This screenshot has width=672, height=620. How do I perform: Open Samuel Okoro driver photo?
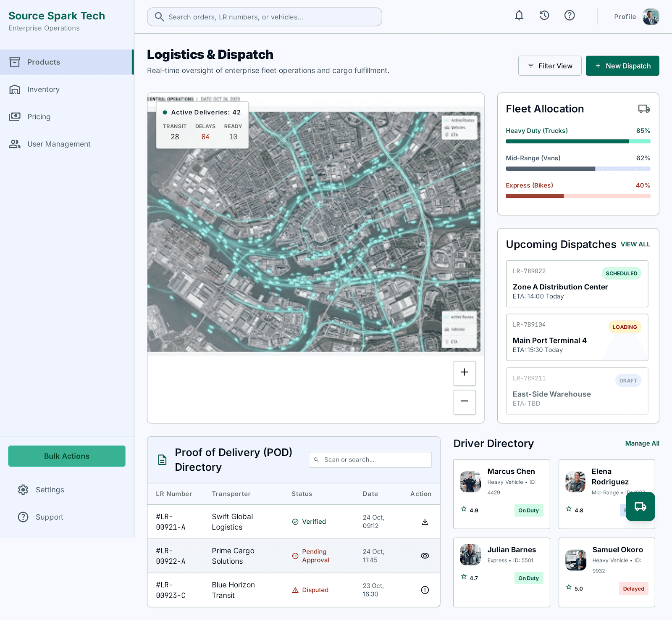click(x=576, y=560)
